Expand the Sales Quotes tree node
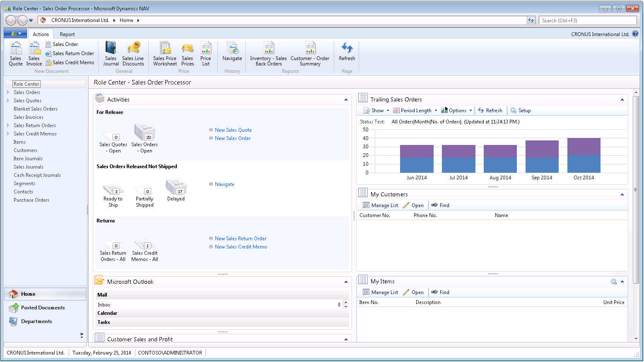This screenshot has height=362, width=644. (x=8, y=101)
